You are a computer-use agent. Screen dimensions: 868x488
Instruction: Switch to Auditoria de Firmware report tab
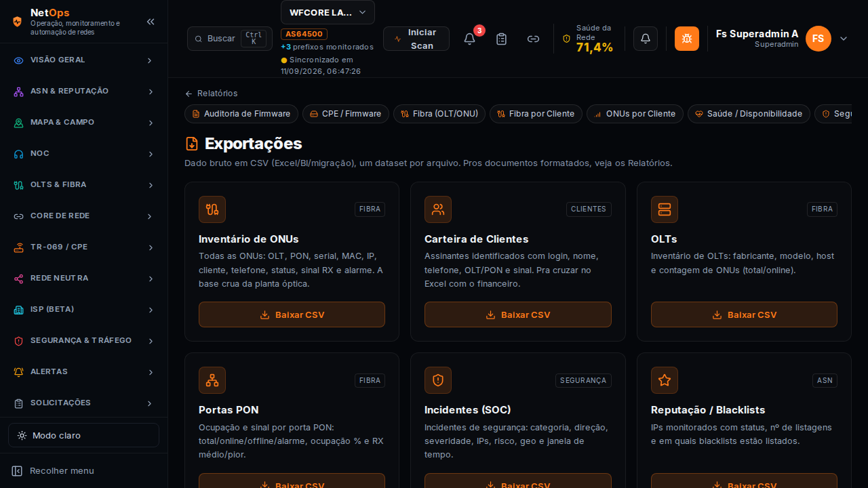click(241, 114)
